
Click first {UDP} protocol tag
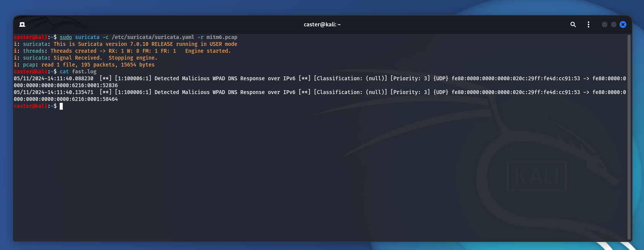(x=441, y=78)
